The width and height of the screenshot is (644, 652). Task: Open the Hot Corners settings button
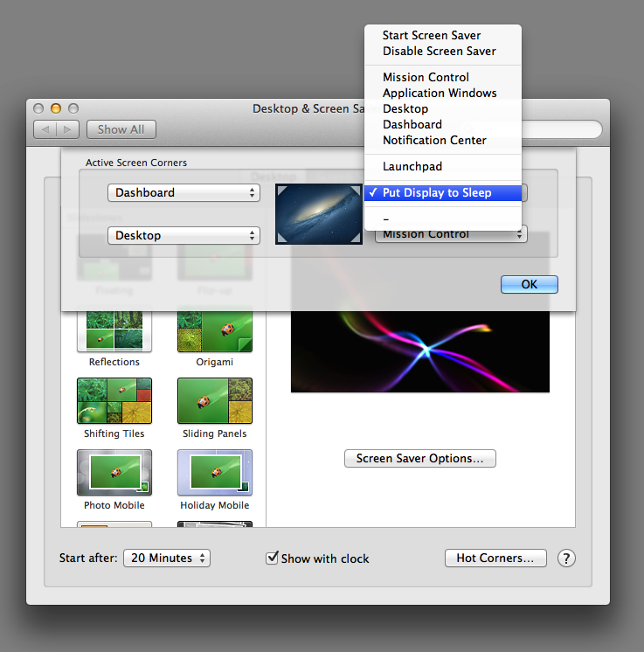495,558
